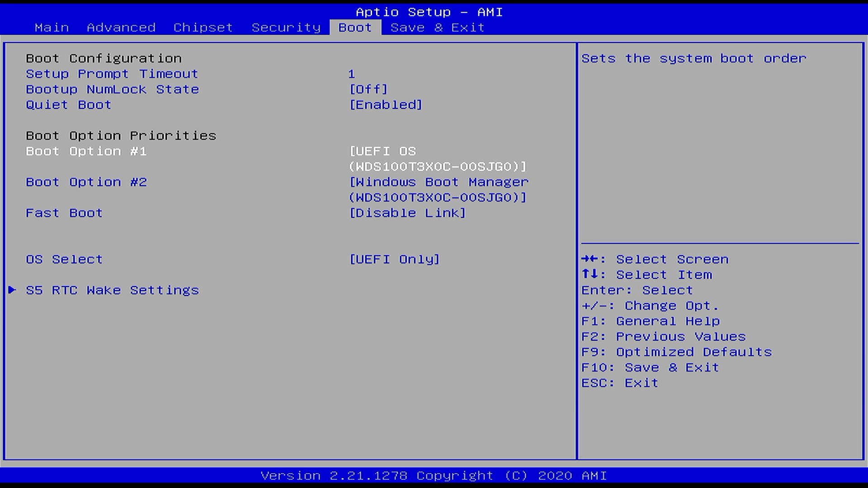Change Fast Boot Disable Link value
This screenshot has width=868, height=488.
[407, 213]
